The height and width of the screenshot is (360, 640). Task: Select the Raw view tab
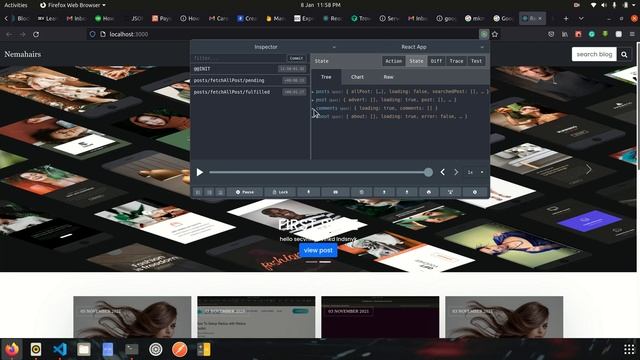388,77
